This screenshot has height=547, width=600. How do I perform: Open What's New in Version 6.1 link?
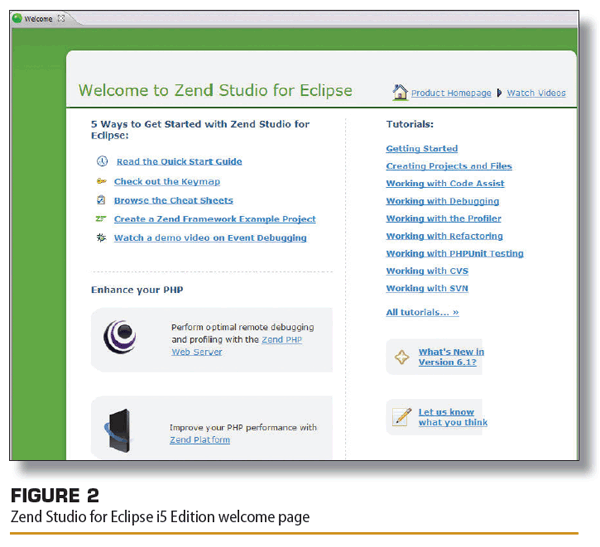click(451, 357)
